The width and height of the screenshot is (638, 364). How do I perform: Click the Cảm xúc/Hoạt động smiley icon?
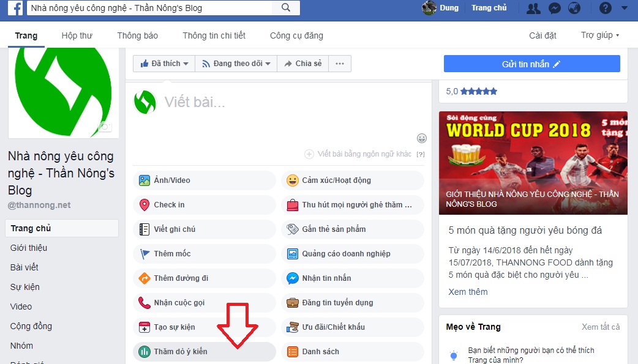(293, 180)
